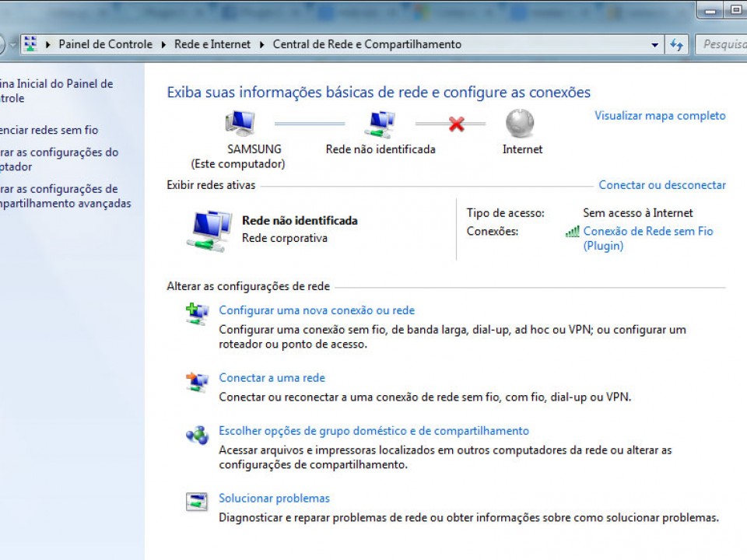Click the Conectar ou desconectar link
747x560 pixels.
coord(662,185)
